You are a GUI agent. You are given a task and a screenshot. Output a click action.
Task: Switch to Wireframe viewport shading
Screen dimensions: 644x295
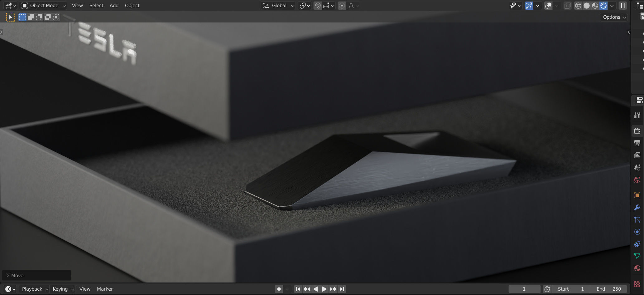(578, 6)
